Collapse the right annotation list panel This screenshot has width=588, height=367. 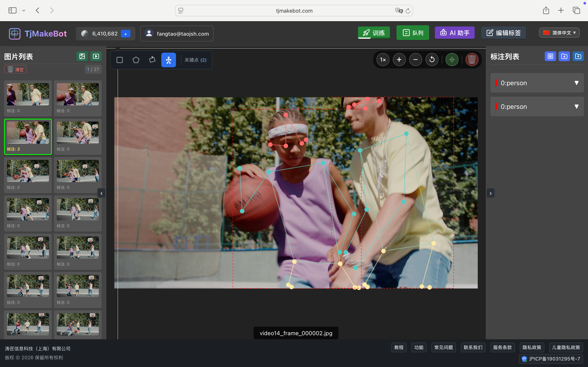(490, 193)
